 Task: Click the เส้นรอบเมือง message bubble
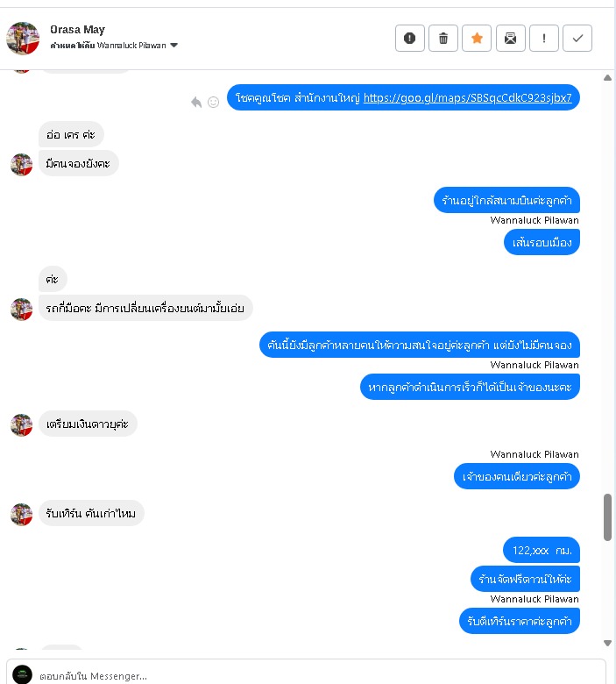(542, 242)
